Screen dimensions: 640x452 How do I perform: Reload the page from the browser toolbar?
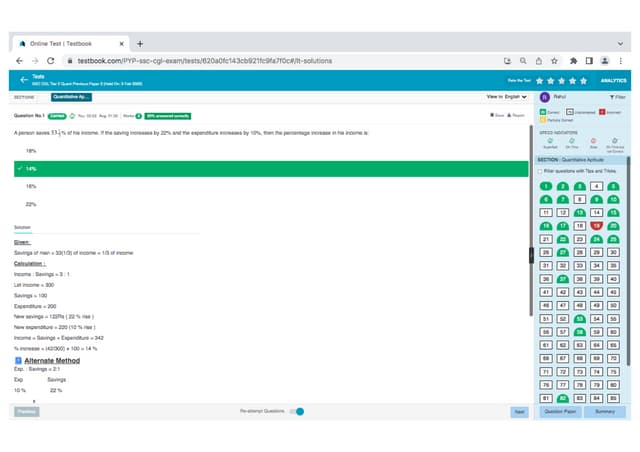[x=63, y=61]
